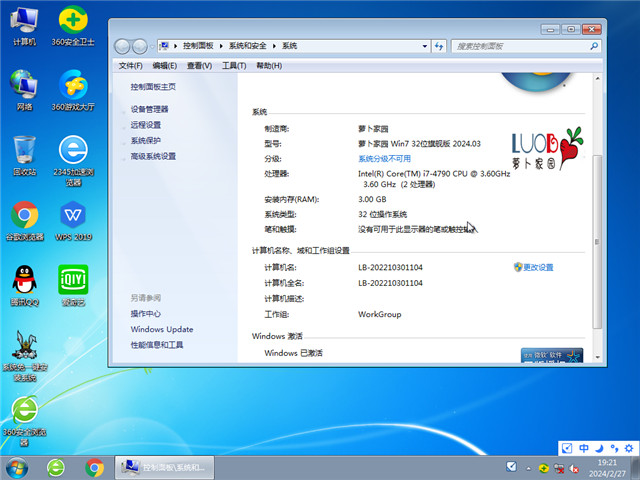640x480 pixels.
Task: Click the network tray icon
Action: coord(559,469)
